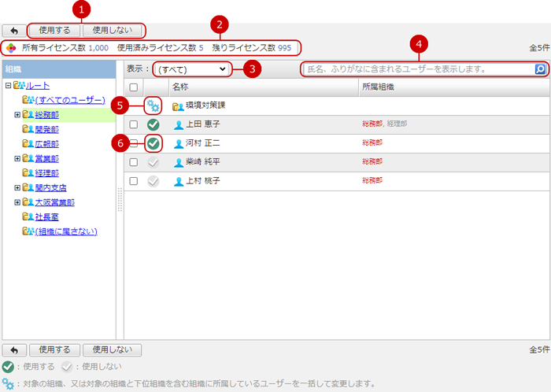551x392 pixels.
Task: Select 関内支店 in organization tree
Action: (x=50, y=188)
